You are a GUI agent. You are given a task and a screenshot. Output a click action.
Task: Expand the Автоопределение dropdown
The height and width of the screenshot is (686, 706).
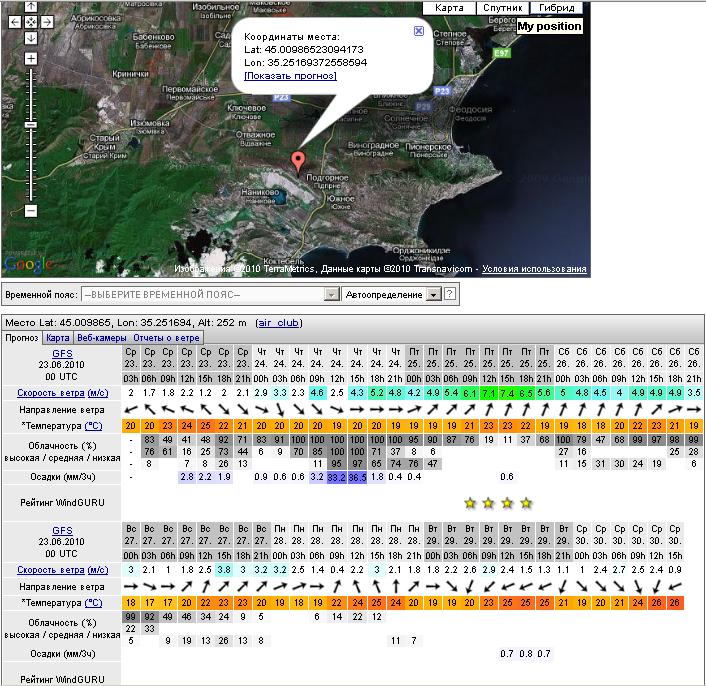pyautogui.click(x=433, y=295)
